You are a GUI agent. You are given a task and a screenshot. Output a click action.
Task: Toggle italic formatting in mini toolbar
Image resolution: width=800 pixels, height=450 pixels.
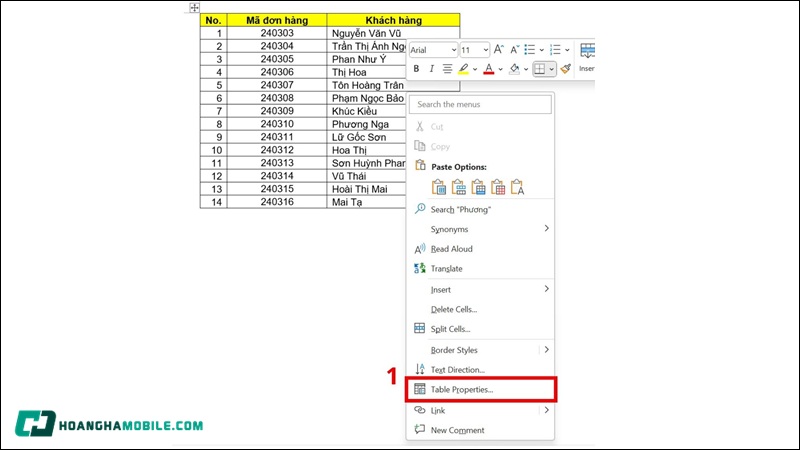click(432, 69)
